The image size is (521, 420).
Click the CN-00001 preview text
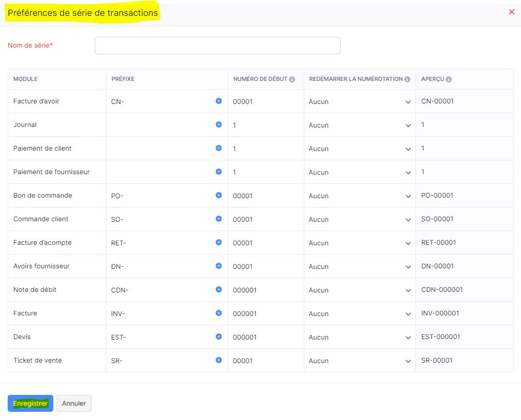tap(437, 101)
